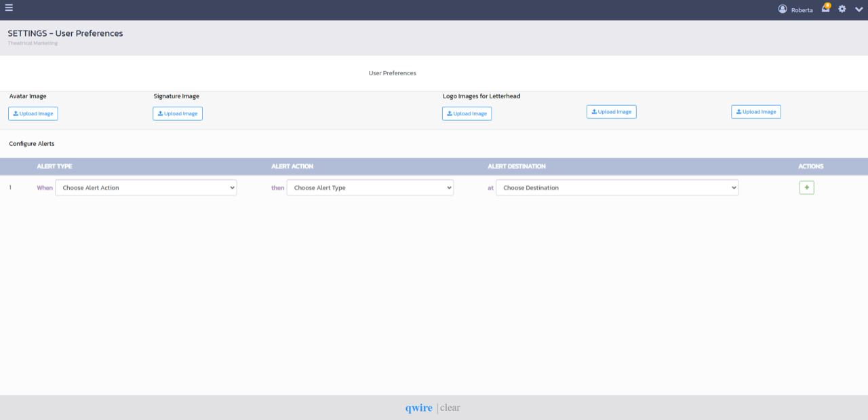Click the qwire clear footer logo

coord(433,408)
